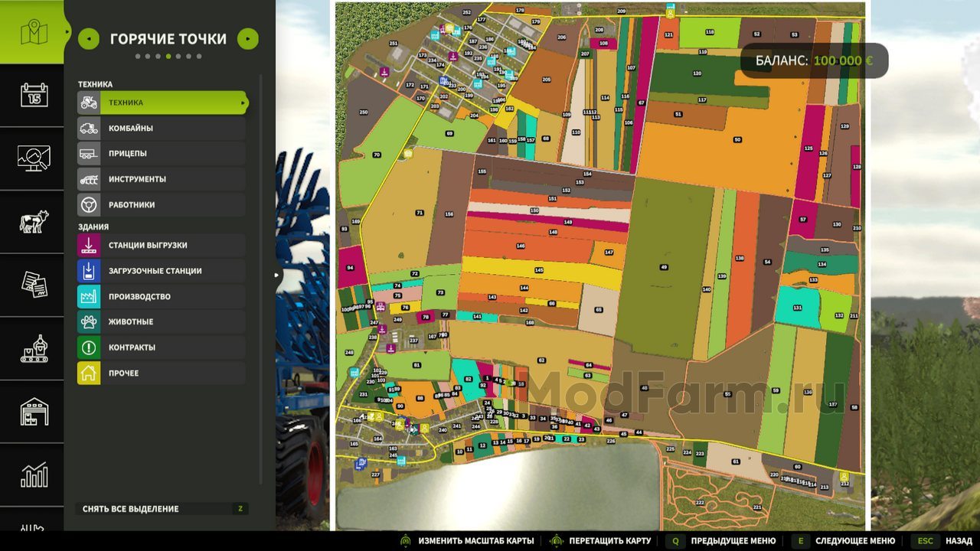The image size is (980, 551).
Task: Open the prices monitor chart tab
Action: coord(34,158)
